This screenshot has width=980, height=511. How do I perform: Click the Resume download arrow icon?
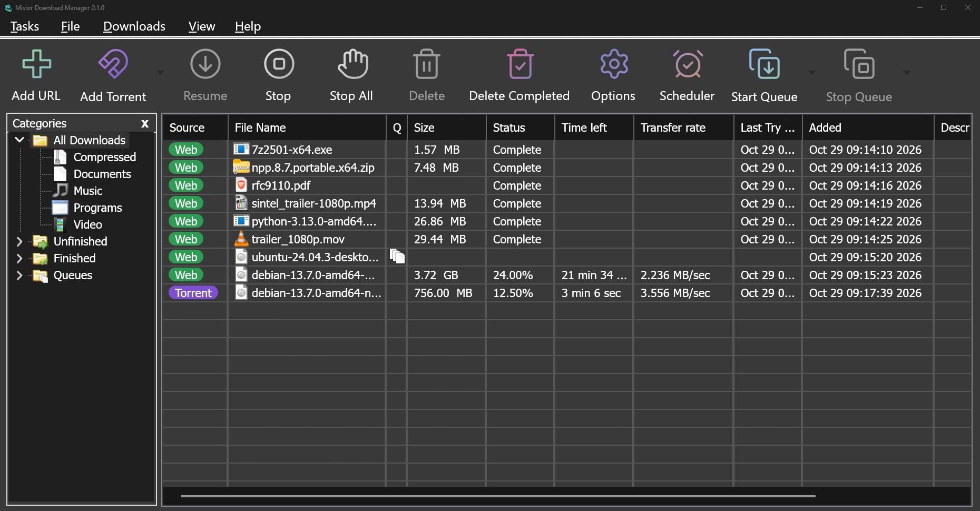205,64
